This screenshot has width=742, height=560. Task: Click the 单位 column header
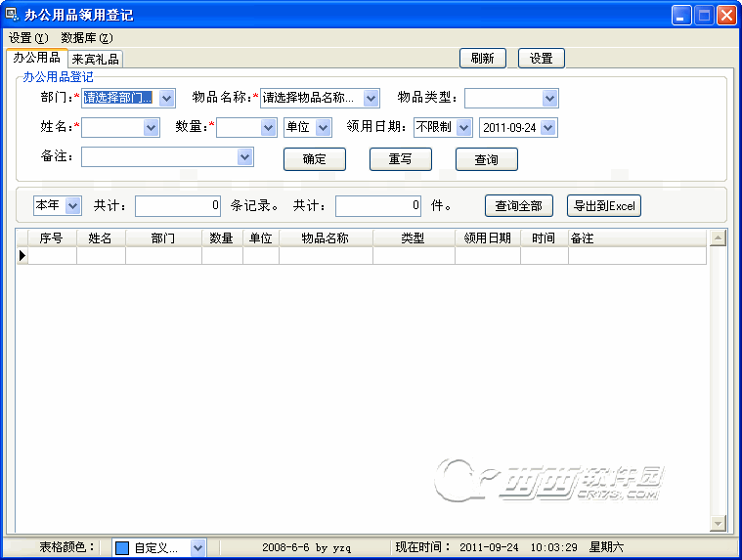(x=261, y=238)
